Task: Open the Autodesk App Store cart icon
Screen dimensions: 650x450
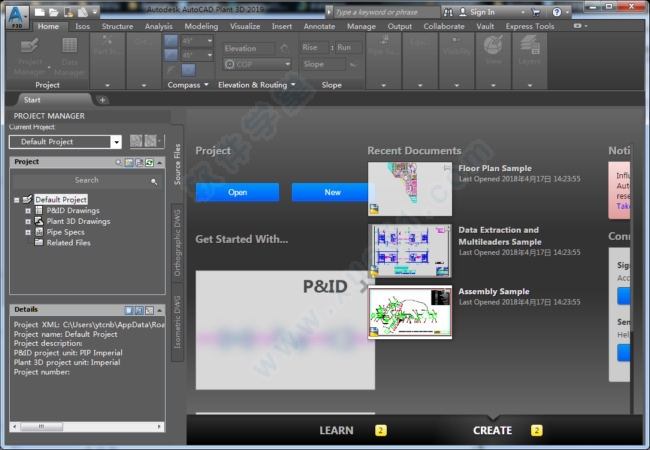Action: click(536, 12)
